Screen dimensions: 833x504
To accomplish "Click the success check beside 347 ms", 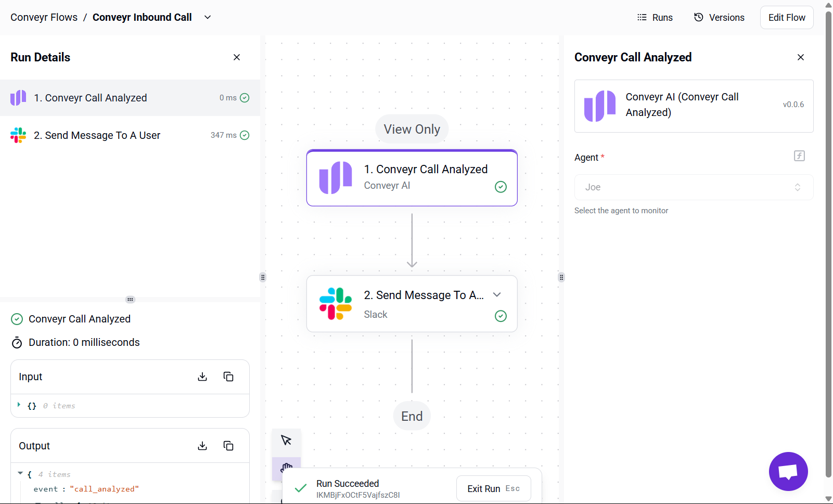I will point(245,135).
